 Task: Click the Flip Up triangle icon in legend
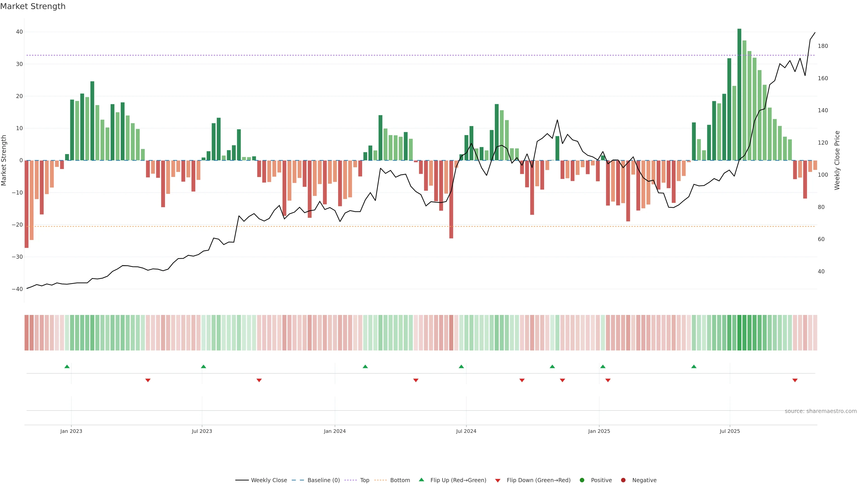coord(421,480)
